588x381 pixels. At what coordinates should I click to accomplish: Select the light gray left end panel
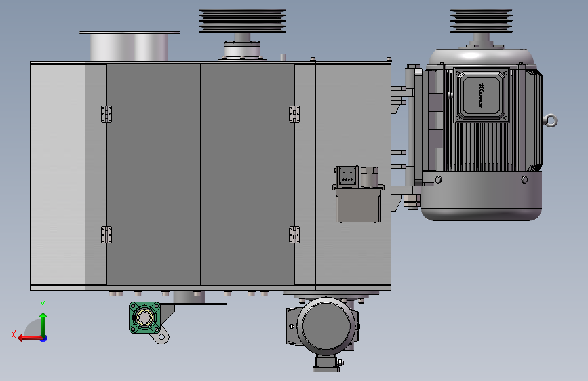[58, 174]
